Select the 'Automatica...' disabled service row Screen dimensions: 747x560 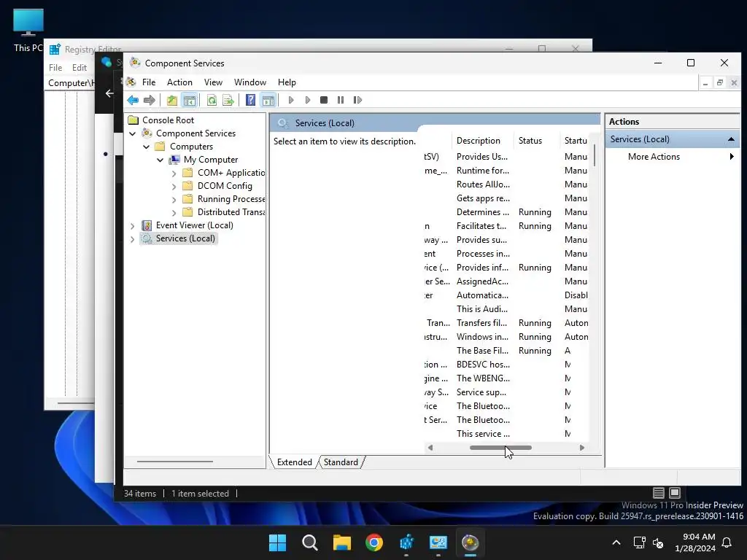coord(506,296)
